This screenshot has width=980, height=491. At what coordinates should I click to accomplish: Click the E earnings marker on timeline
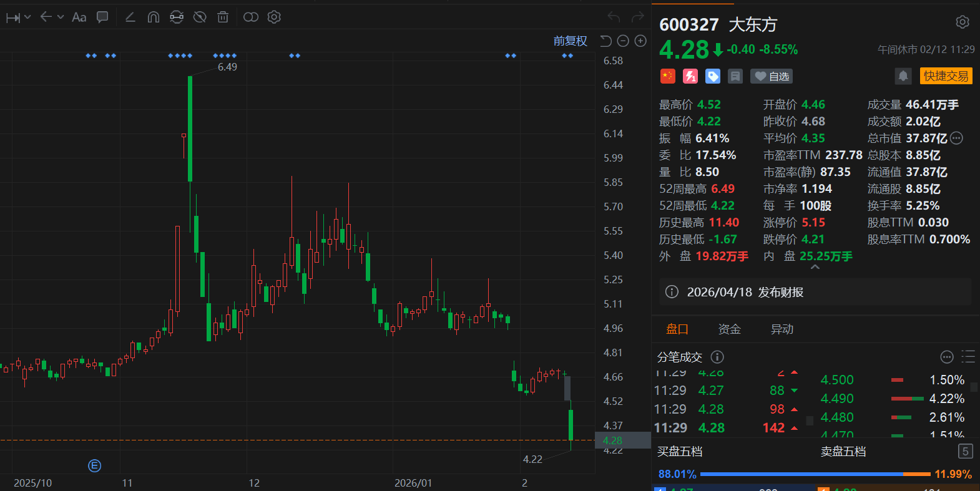click(x=95, y=465)
